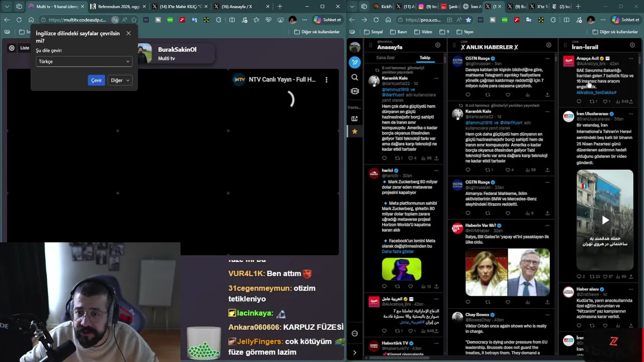Open the more options circle in X Pro sidebar
This screenshot has width=644, height=362.
355,333
